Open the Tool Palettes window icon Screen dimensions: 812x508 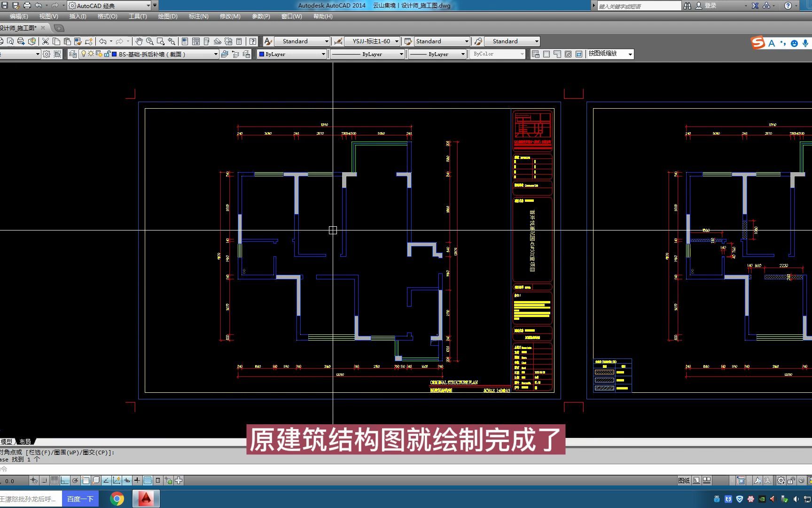(x=207, y=41)
